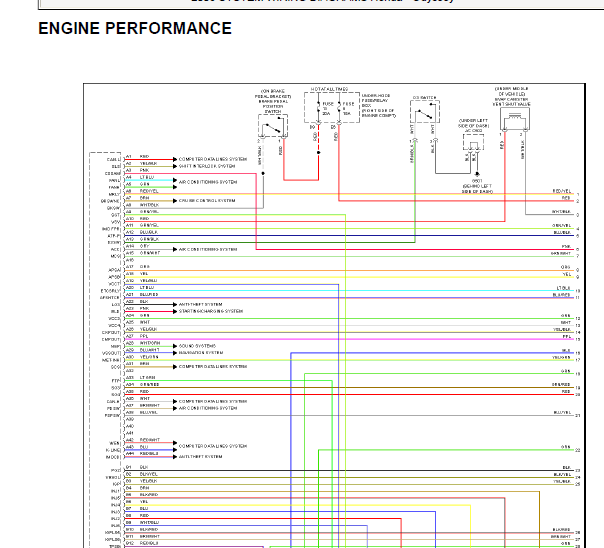The image size is (604, 548).
Task: Click the G501 ground point symbol
Action: pos(477,174)
